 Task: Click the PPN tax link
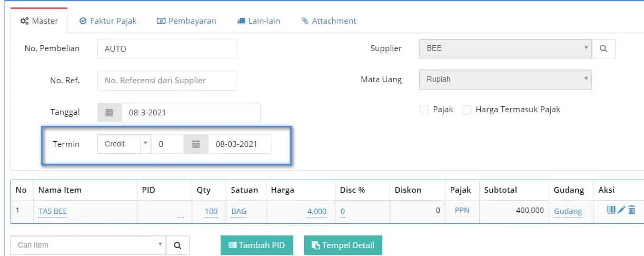click(462, 211)
